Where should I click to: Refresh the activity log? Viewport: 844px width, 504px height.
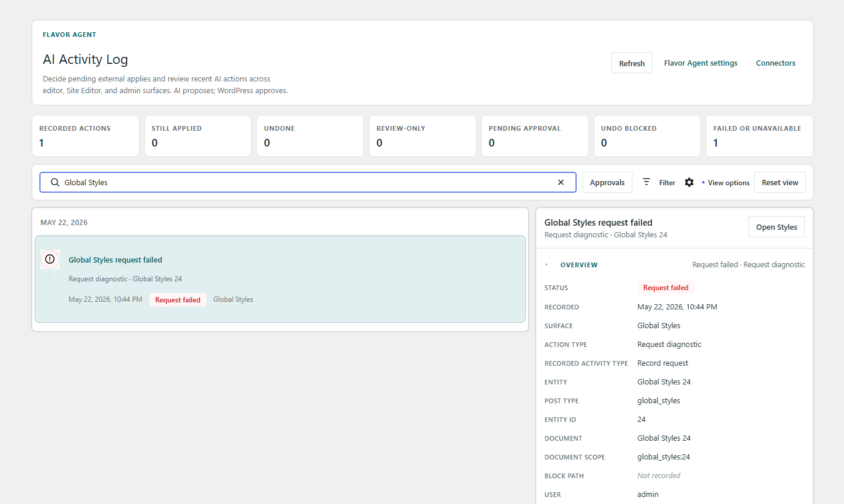(x=632, y=63)
